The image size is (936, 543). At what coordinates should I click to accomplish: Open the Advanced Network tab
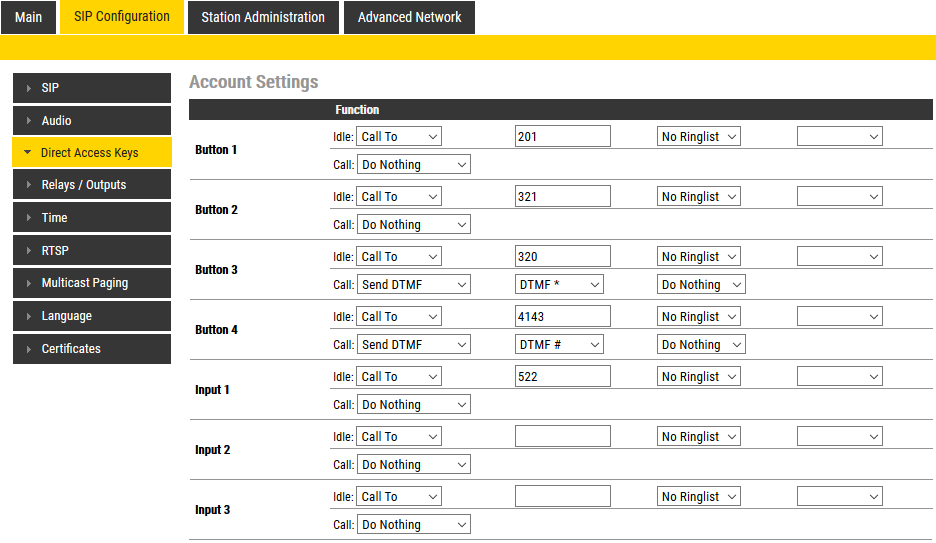[x=409, y=17]
